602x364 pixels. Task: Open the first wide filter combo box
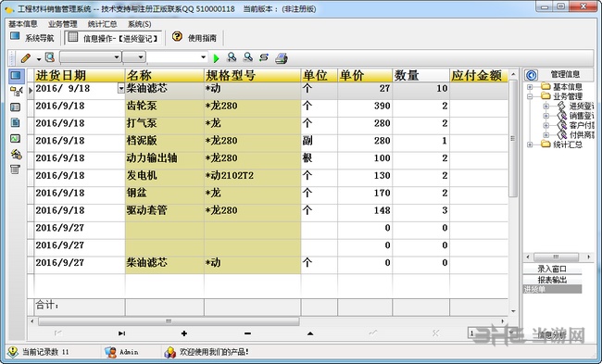point(91,57)
